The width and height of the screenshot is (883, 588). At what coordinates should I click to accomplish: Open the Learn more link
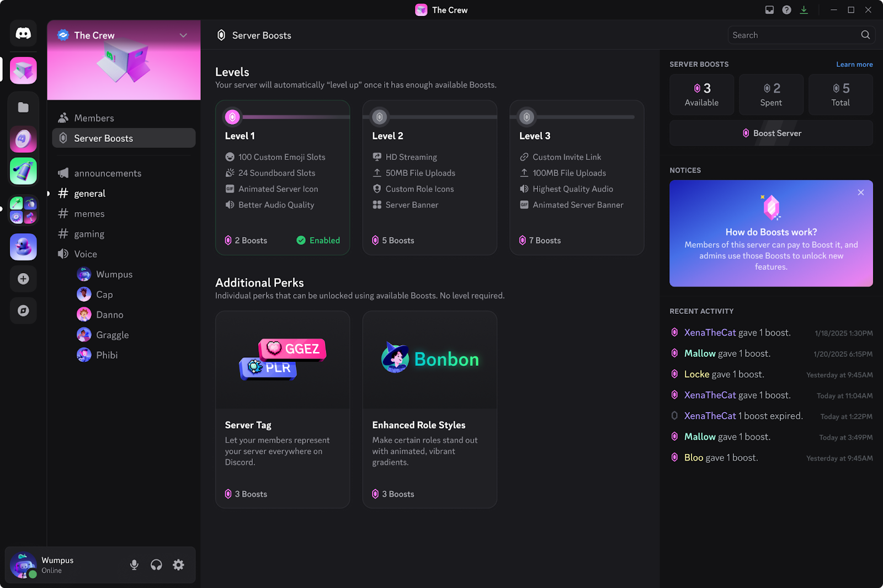[854, 65]
